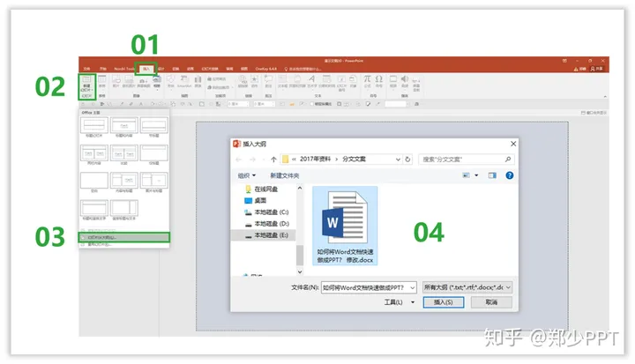Image resolution: width=635 pixels, height=364 pixels.
Task: Click the Tell Me search box in ribbon
Action: [x=303, y=69]
